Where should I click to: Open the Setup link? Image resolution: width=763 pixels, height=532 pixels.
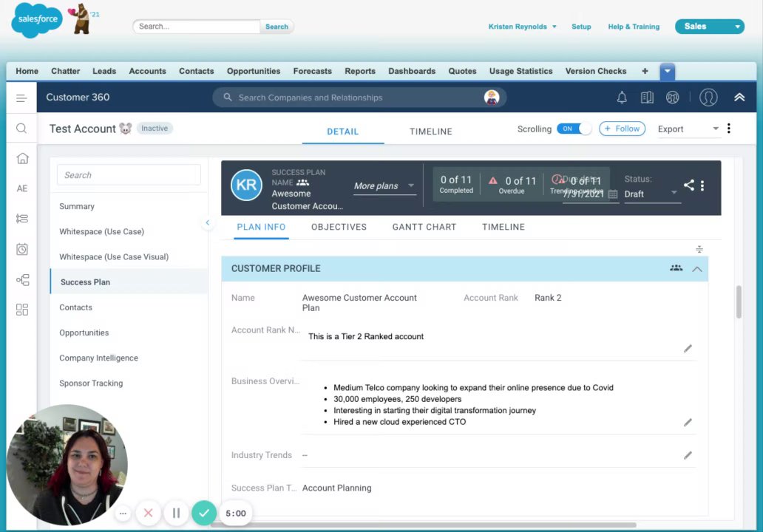pos(581,27)
